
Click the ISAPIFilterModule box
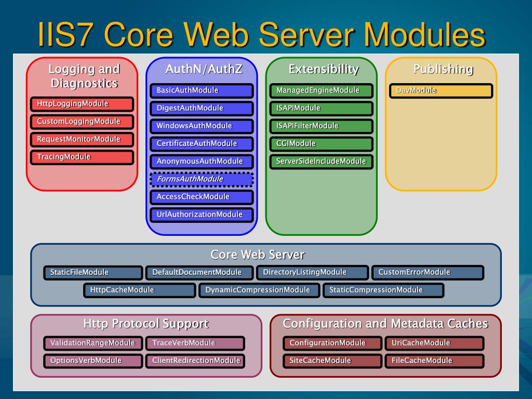point(321,126)
